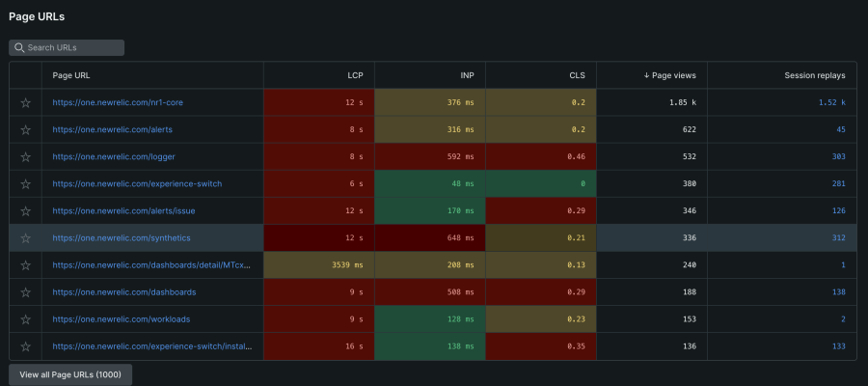Open 126 session replays for alerts/issue
This screenshot has height=386, width=868.
click(x=839, y=211)
